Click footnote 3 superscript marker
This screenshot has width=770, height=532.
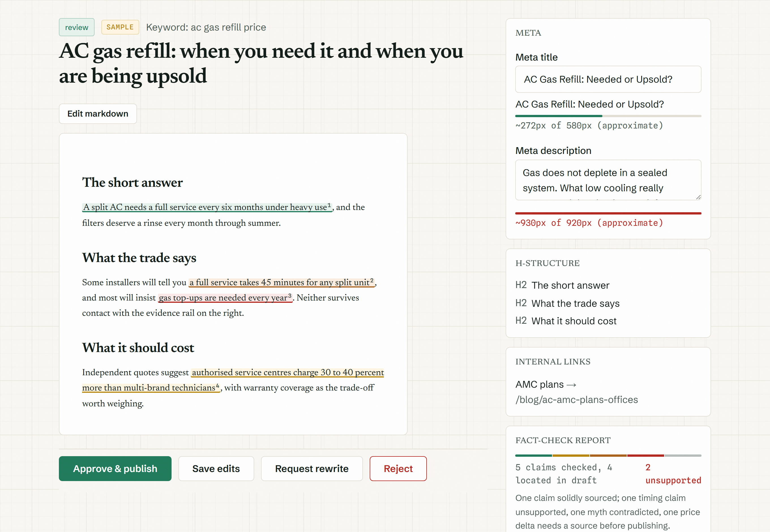pos(290,296)
